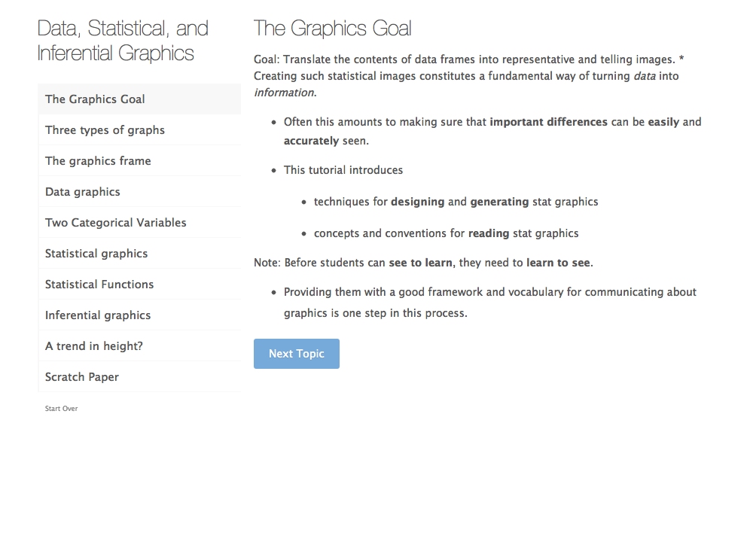This screenshot has height=560, width=747.
Task: Click the tutorial title in the sidebar
Action: click(x=123, y=41)
